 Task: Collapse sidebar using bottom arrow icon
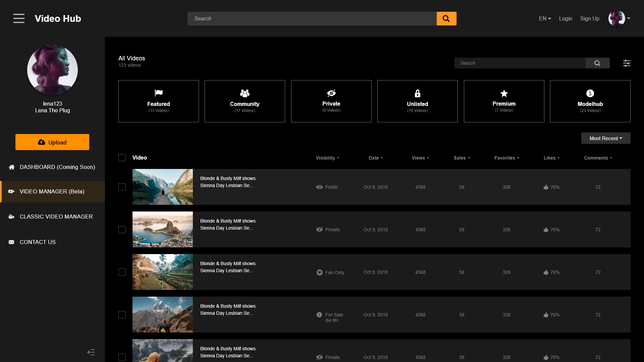click(91, 352)
